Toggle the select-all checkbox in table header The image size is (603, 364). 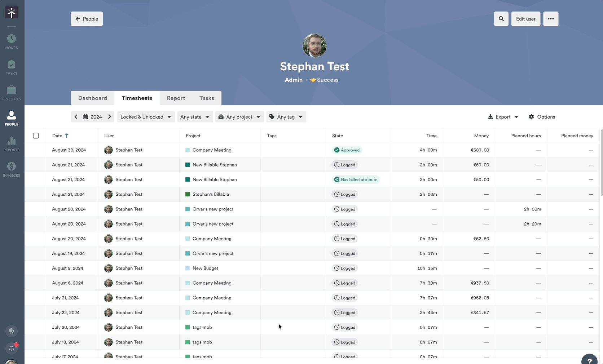coord(36,136)
